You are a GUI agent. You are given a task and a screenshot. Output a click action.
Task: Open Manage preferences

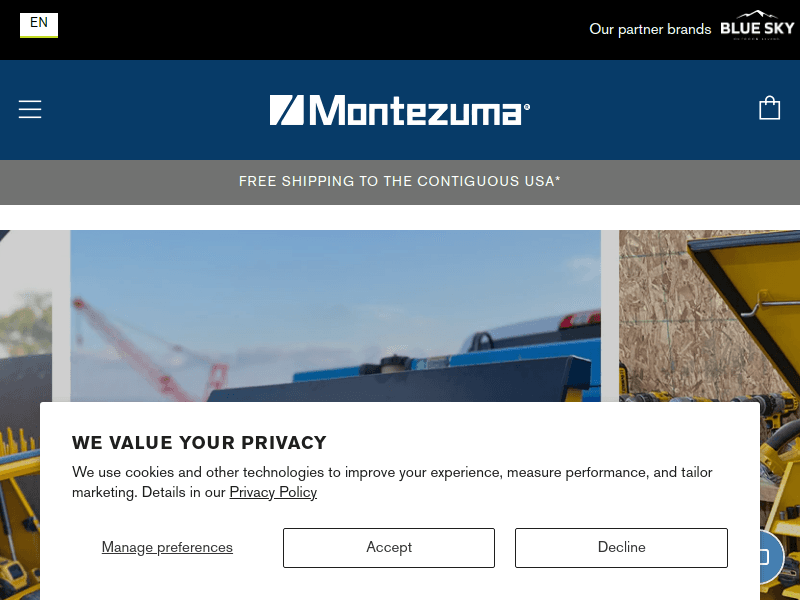pyautogui.click(x=167, y=547)
